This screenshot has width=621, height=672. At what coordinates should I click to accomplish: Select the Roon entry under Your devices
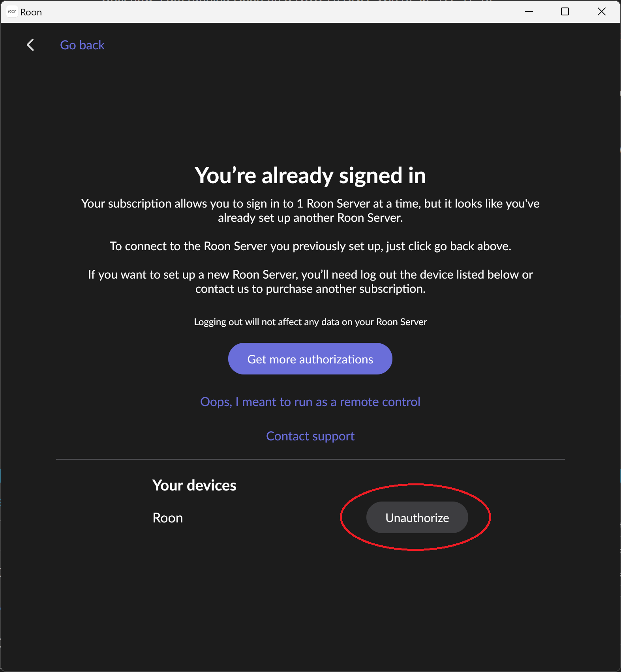(x=168, y=518)
